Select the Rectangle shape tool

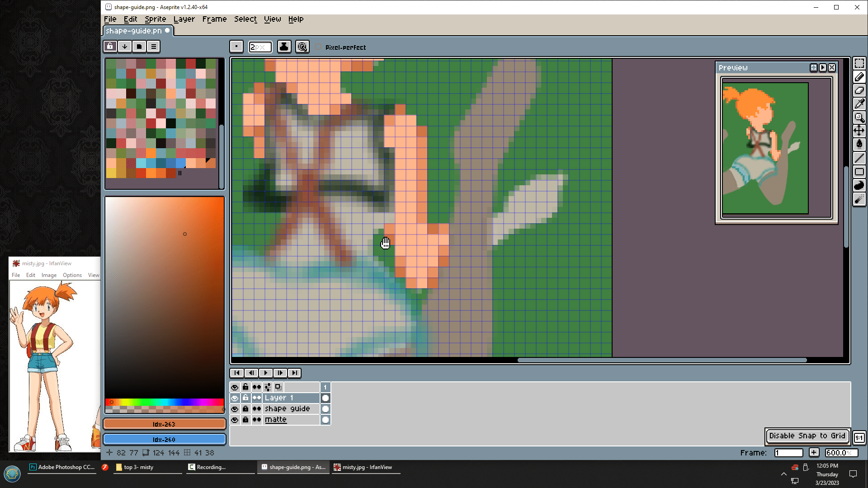pos(859,172)
